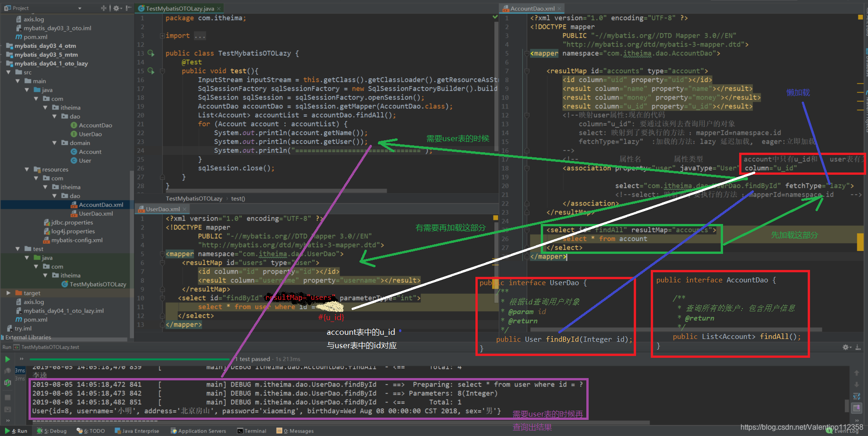Toggle auto-test in the Run panel
This screenshot has height=436, width=868.
point(7,383)
